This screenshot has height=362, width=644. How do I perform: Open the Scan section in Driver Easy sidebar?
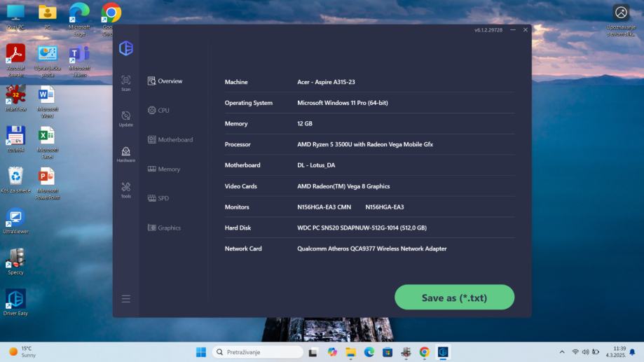tap(125, 83)
